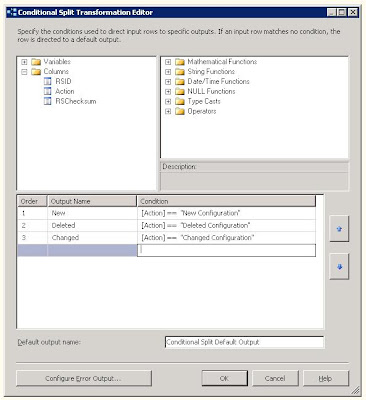Select the RSID column label
This screenshot has height=400, width=366.
63,81
